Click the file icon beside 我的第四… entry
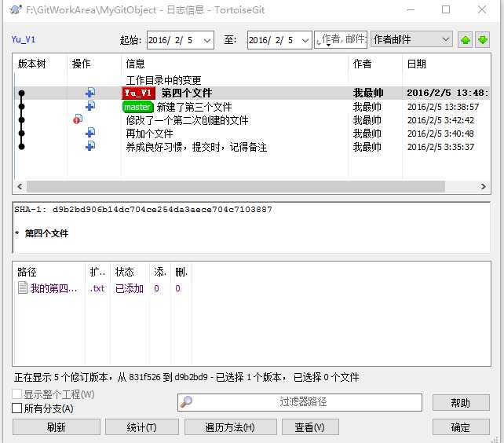 23,287
